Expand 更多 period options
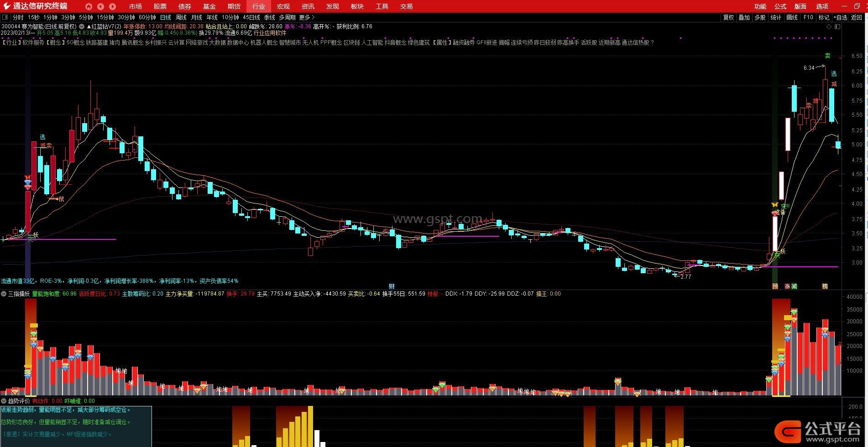The image size is (868, 447). pos(307,17)
